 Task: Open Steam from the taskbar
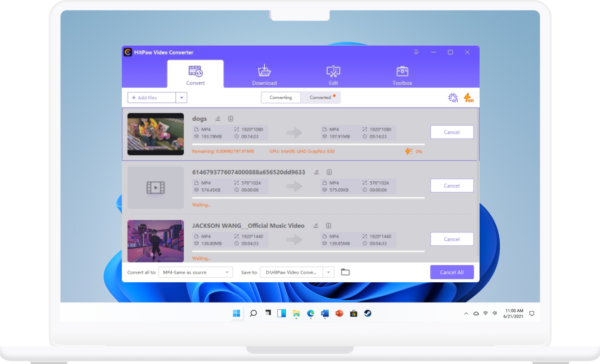[x=368, y=313]
